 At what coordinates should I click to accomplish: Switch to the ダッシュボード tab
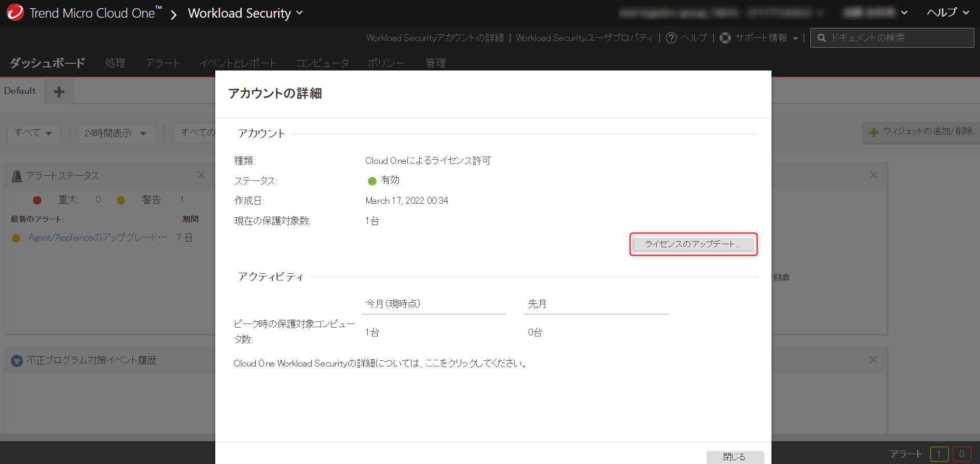(47, 63)
